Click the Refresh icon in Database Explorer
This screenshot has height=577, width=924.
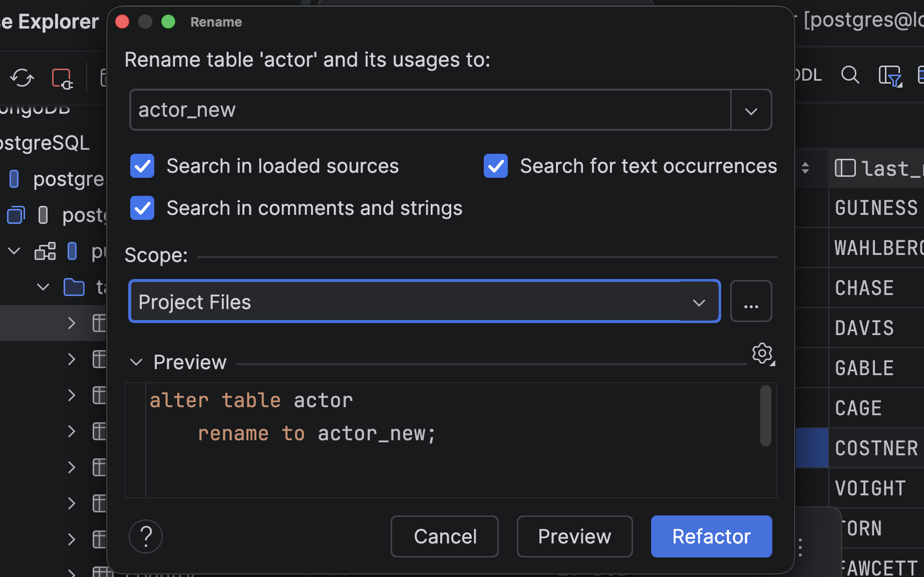(22, 78)
